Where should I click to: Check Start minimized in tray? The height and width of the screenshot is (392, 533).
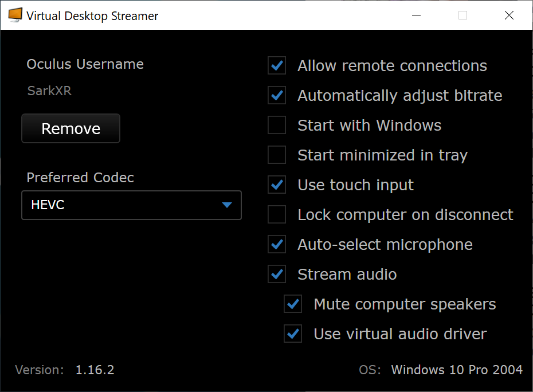coord(277,155)
